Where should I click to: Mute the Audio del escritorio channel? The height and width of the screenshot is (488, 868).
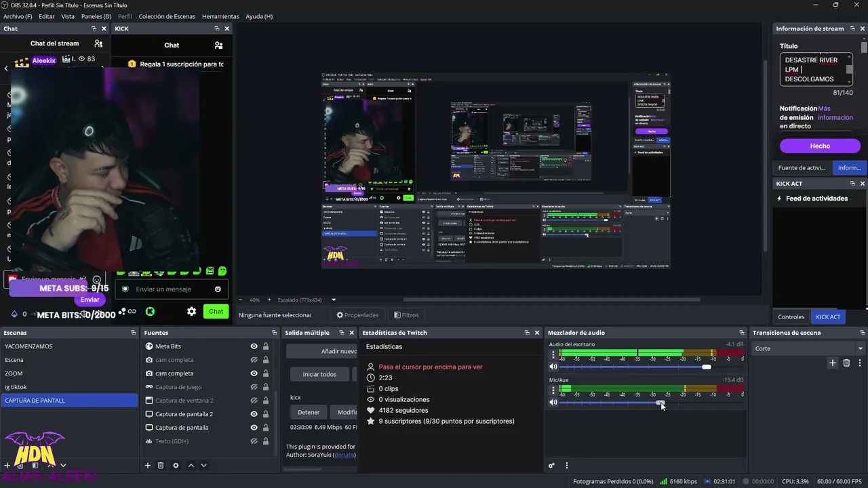(553, 367)
